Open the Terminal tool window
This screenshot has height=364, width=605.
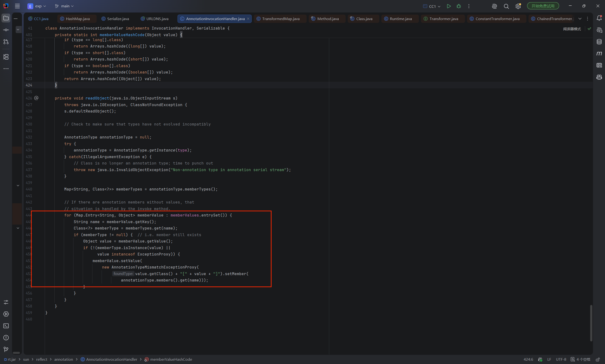coord(6,326)
